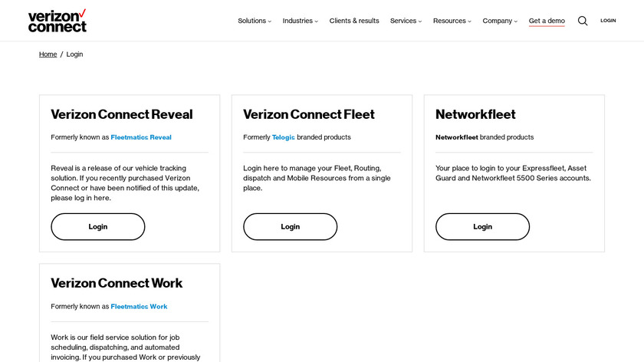Click the Verizon Connect Reveal heading
The image size is (644, 362).
point(122,114)
